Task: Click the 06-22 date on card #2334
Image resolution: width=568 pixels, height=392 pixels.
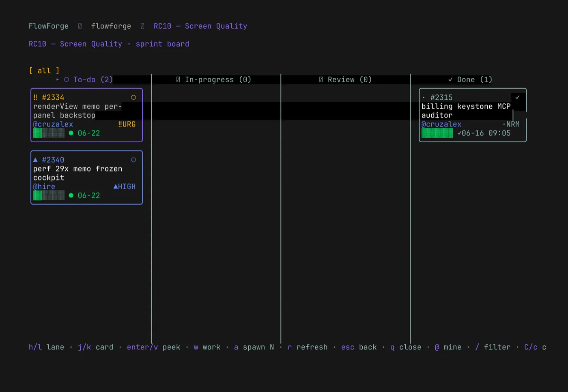Action: 89,133
